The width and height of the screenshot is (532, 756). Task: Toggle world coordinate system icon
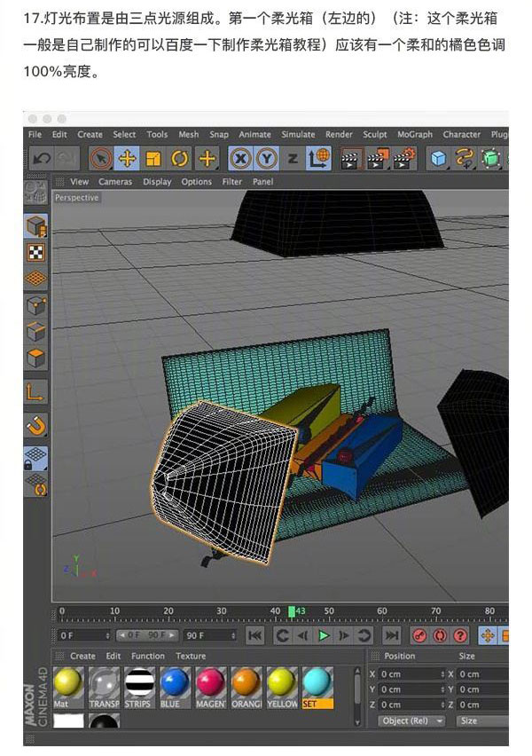(318, 158)
